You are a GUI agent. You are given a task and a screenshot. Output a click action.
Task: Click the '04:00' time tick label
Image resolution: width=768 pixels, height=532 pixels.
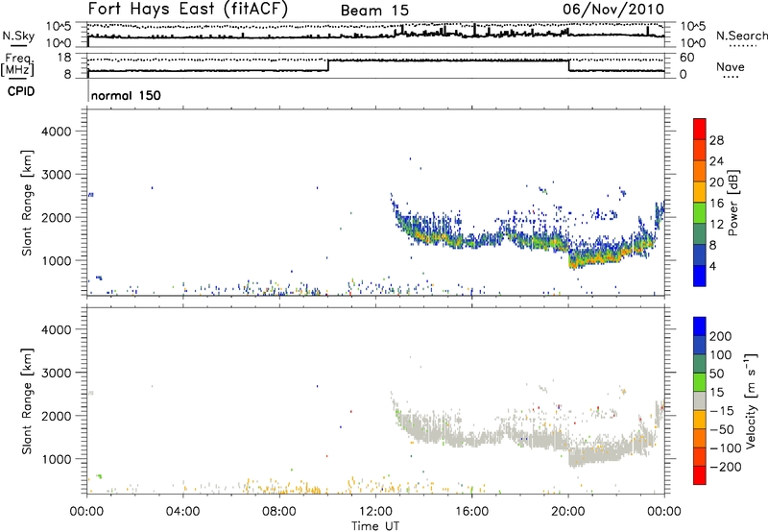182,512
